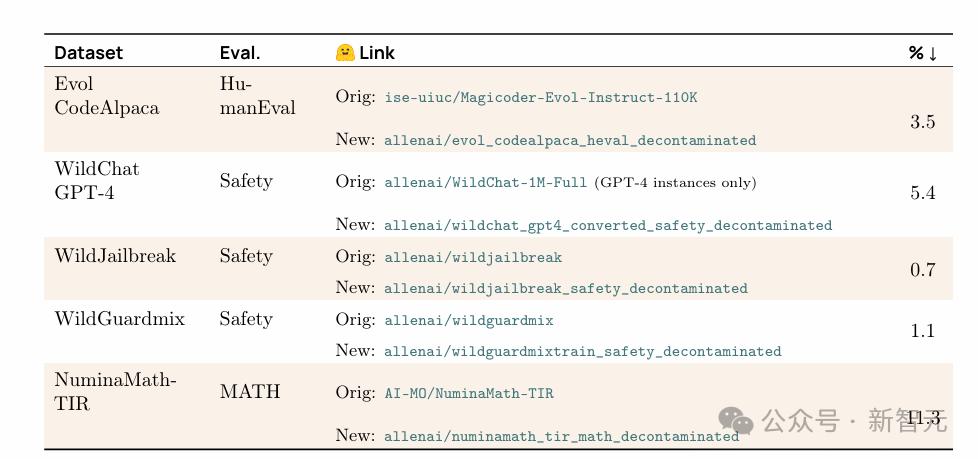978x459 pixels.
Task: Click the Hugging Face emoji icon in header
Action: [x=345, y=53]
